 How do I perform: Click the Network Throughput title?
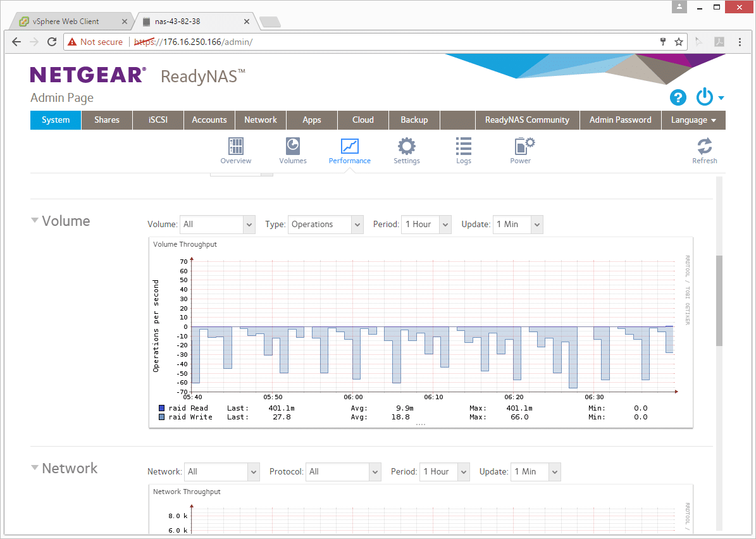click(187, 492)
